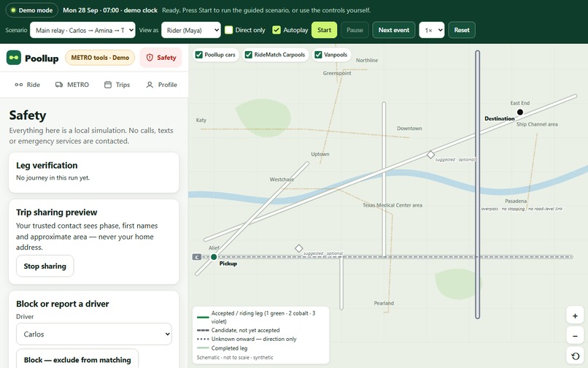Click the East End map label

point(519,103)
